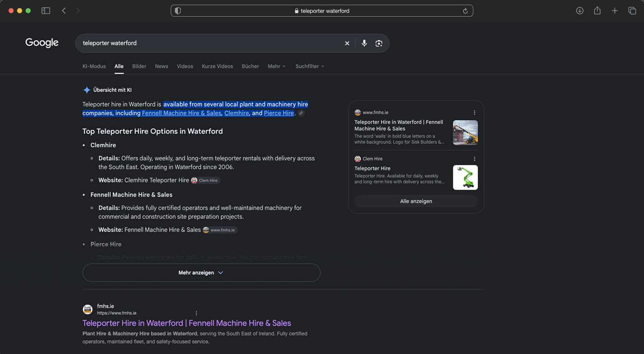Viewport: 644px width, 354px height.
Task: Follow the Pierce Hire link in the summary
Action: 279,113
